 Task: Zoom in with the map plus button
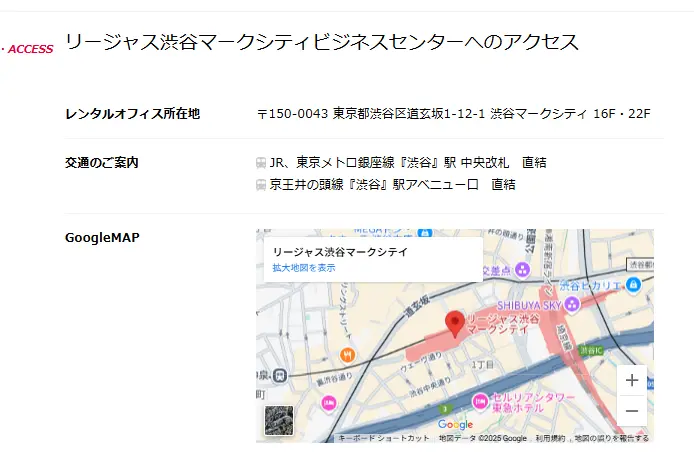click(632, 380)
